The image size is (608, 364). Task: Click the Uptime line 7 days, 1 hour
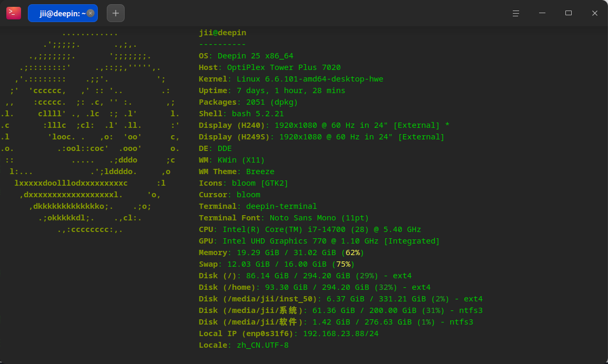(x=272, y=90)
